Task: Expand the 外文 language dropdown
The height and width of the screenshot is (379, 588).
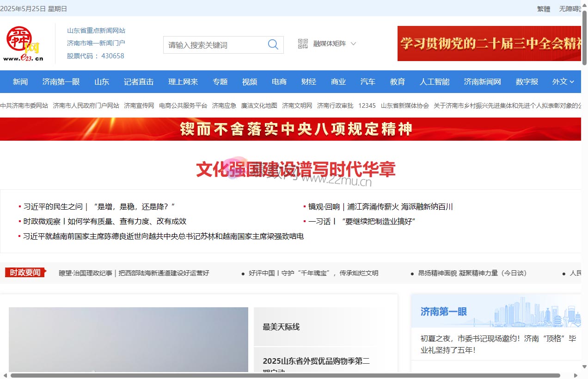Action: [x=563, y=81]
